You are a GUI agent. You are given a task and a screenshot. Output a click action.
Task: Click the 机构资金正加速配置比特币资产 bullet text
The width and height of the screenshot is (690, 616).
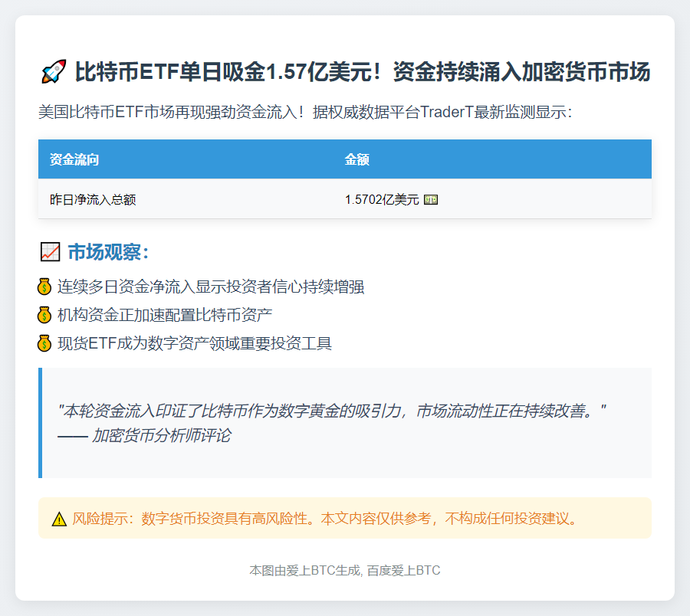tap(165, 315)
